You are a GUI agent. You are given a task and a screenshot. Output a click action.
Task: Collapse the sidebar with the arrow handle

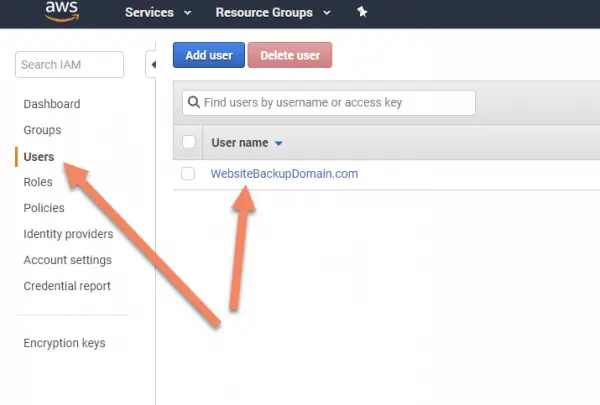click(152, 64)
